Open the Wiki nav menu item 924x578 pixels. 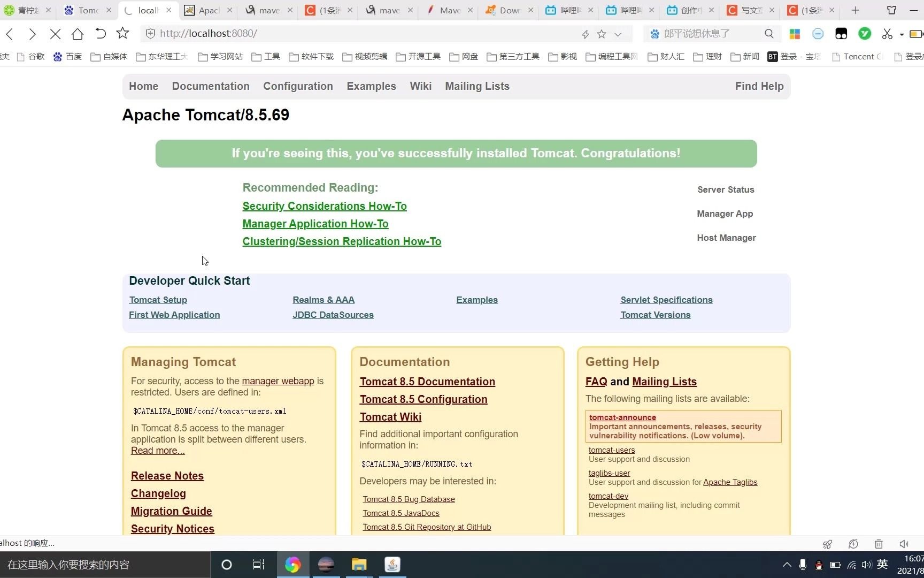[420, 86]
